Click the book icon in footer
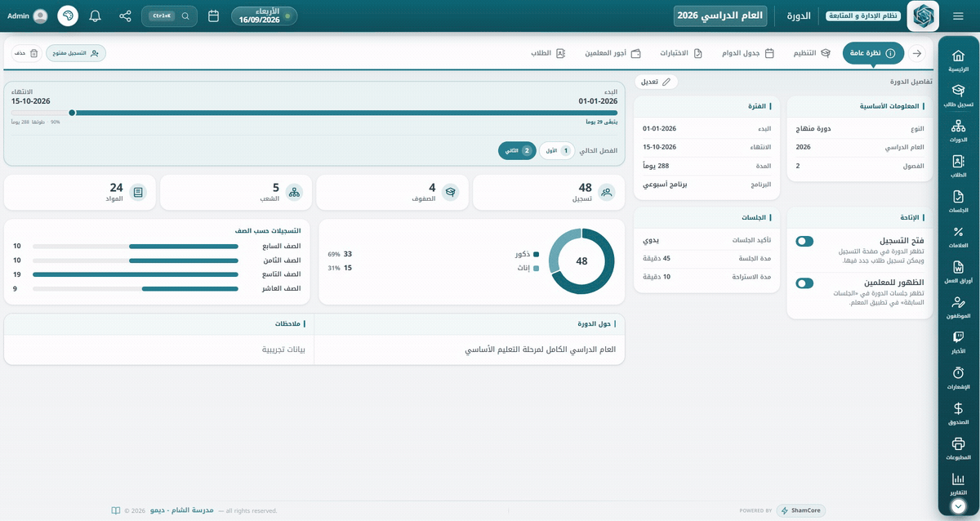This screenshot has width=980, height=521. coord(116,510)
